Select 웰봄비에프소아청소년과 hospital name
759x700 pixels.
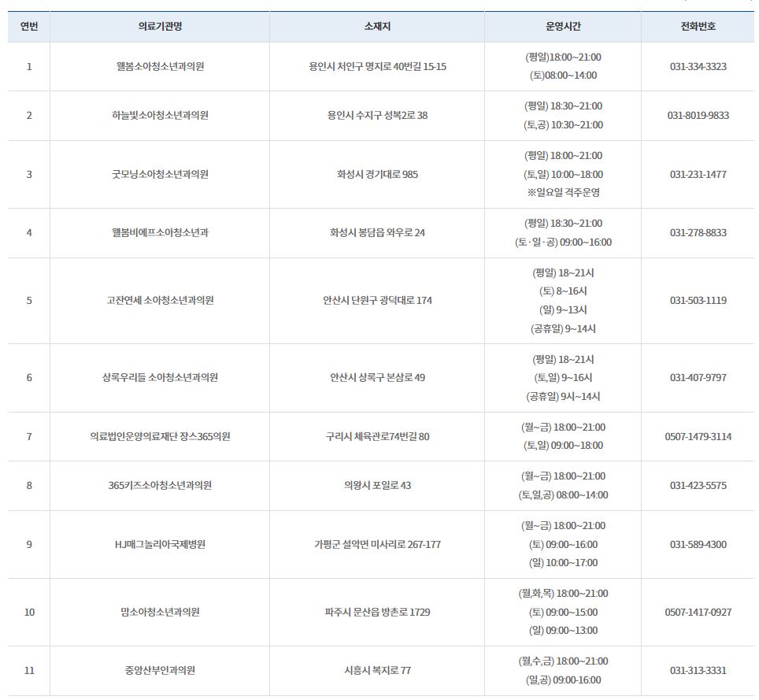[160, 232]
